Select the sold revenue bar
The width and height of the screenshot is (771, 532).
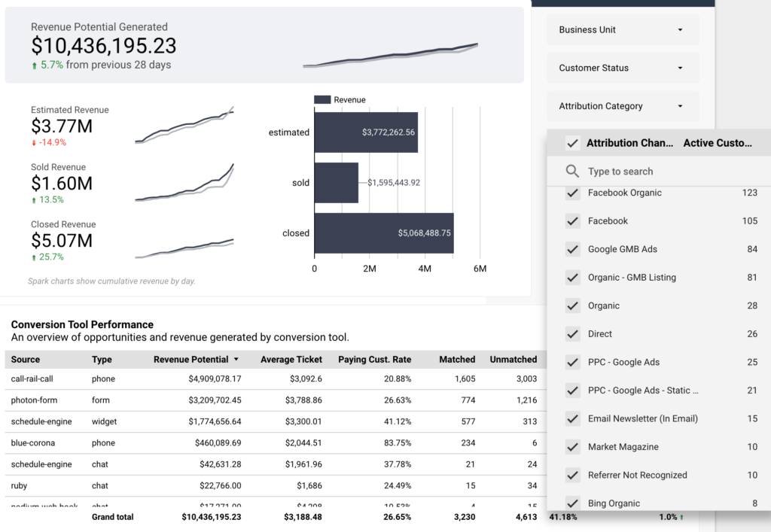[337, 183]
